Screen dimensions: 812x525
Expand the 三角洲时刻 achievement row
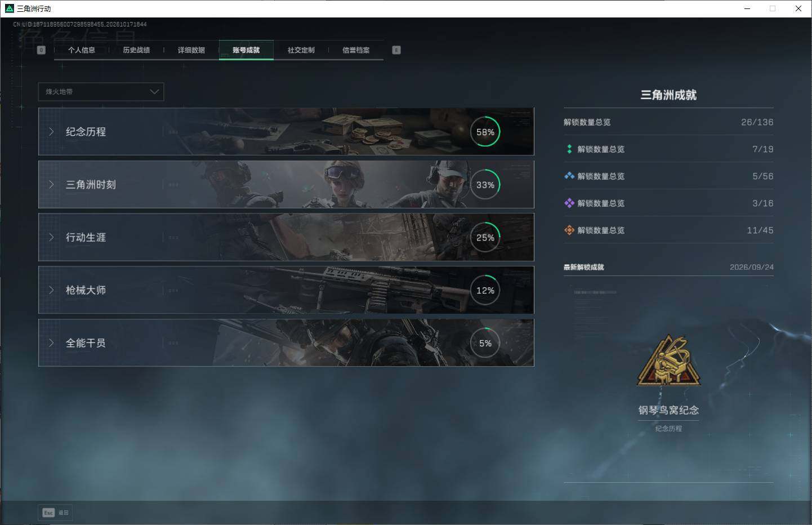click(x=286, y=184)
